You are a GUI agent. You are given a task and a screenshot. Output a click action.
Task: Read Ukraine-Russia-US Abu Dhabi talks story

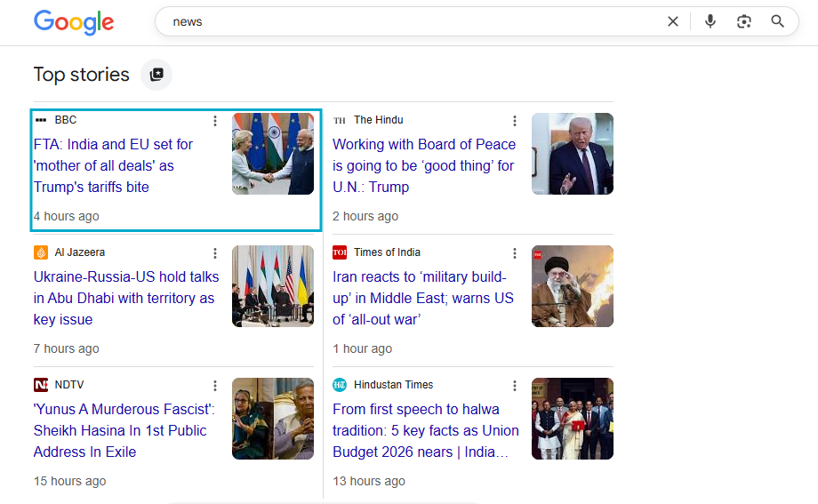tap(124, 298)
